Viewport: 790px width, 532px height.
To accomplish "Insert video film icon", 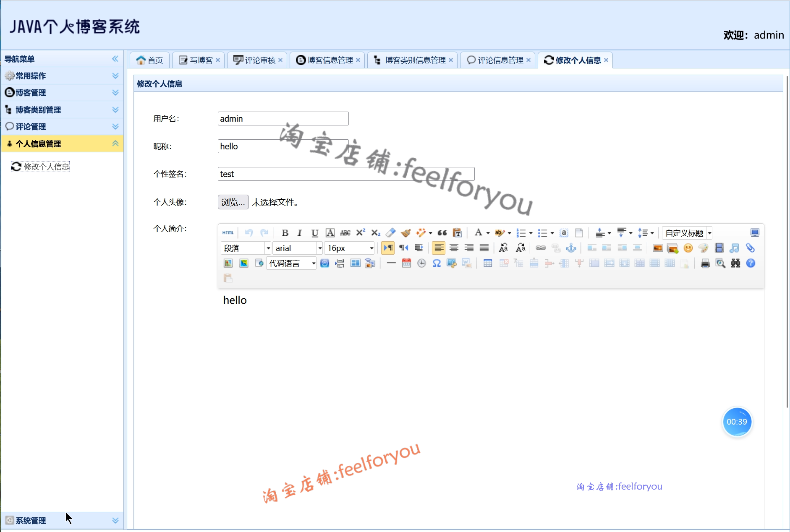I will 719,248.
